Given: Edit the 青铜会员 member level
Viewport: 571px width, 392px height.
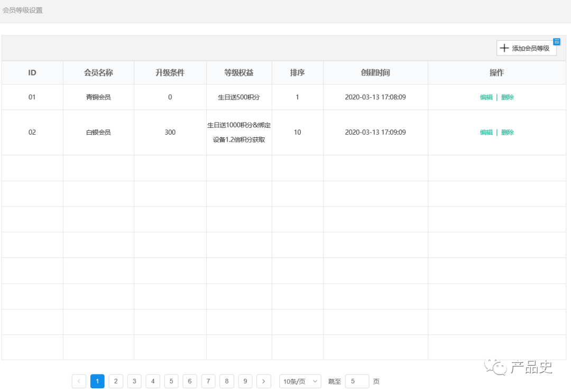Looking at the screenshot, I should tap(486, 97).
